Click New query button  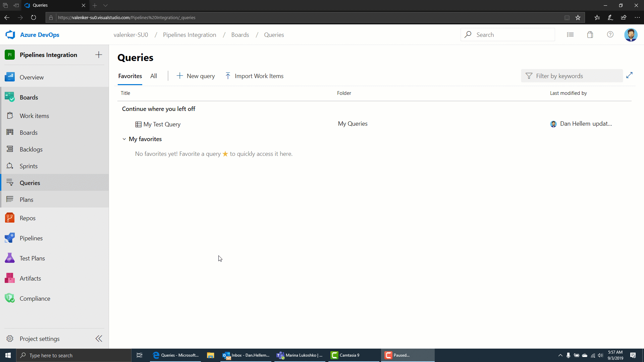click(x=196, y=75)
